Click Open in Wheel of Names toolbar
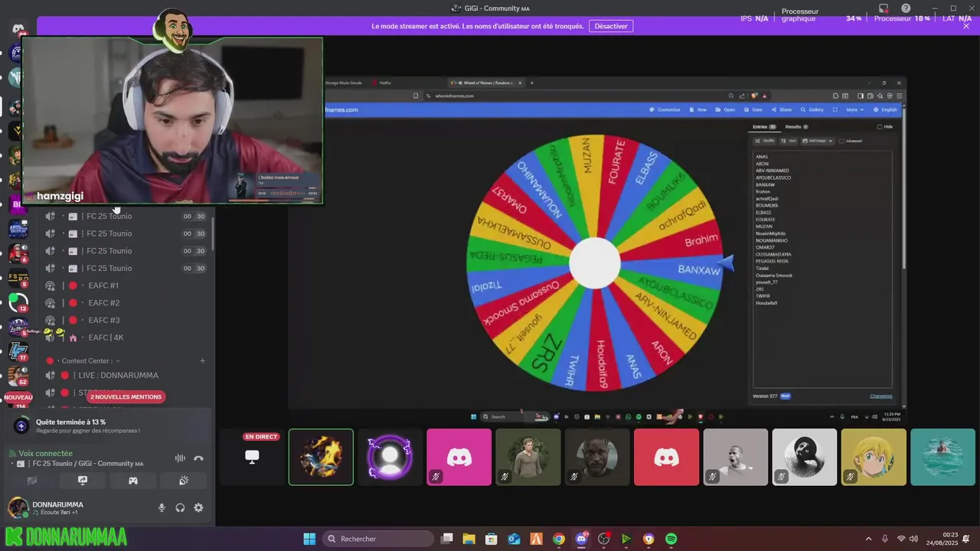 click(725, 109)
